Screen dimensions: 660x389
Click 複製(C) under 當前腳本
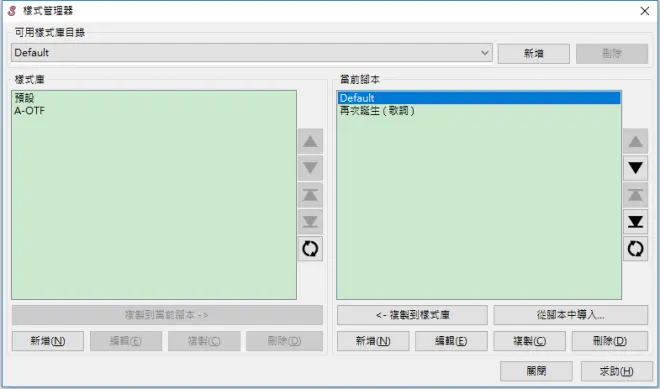coord(530,341)
